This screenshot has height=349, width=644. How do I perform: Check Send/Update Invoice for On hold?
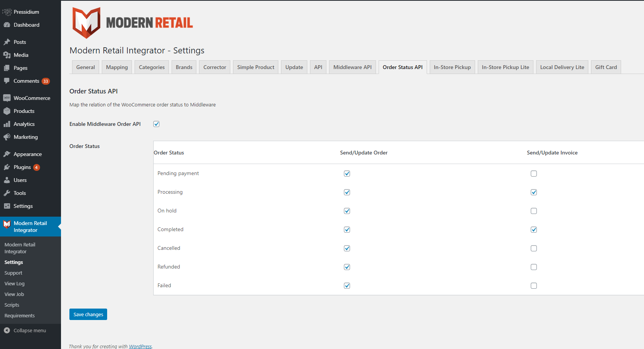click(x=534, y=211)
